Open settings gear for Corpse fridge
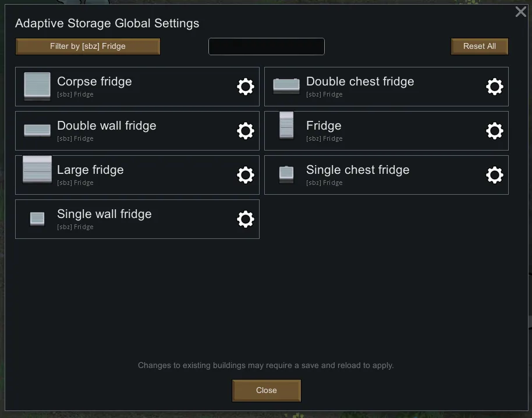Image resolution: width=532 pixels, height=418 pixels. [x=246, y=87]
